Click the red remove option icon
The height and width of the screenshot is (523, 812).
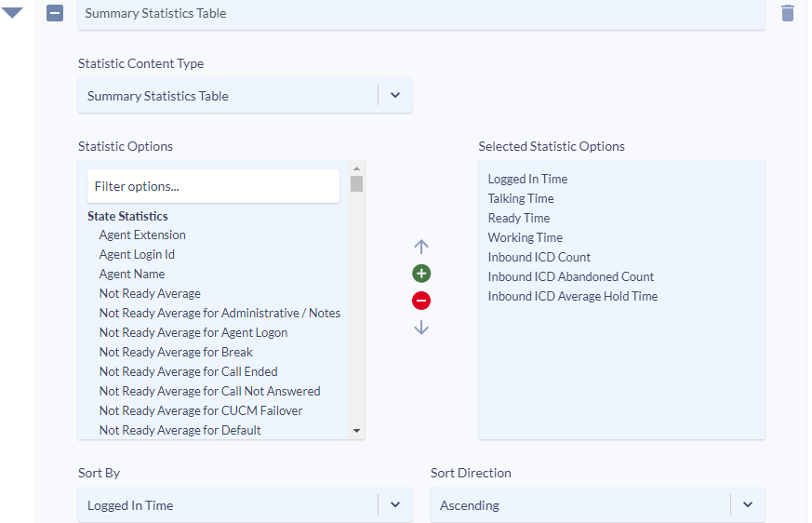click(421, 300)
